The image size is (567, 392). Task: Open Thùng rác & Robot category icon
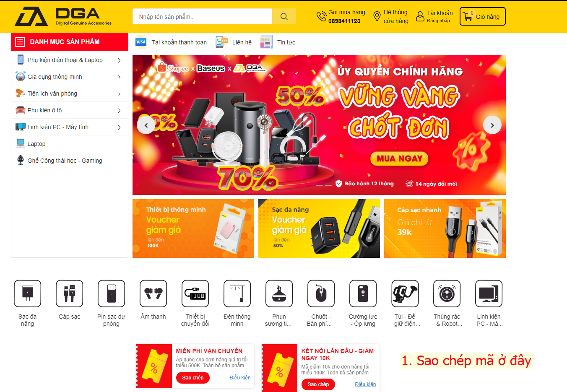[x=447, y=293]
